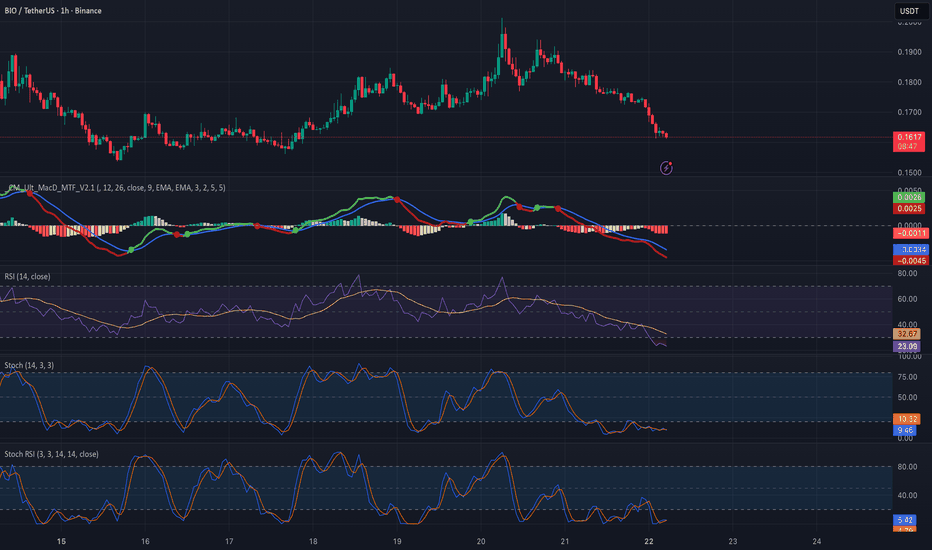
Task: Open the RSI (14, close) indicator legend
Action: pos(27,276)
